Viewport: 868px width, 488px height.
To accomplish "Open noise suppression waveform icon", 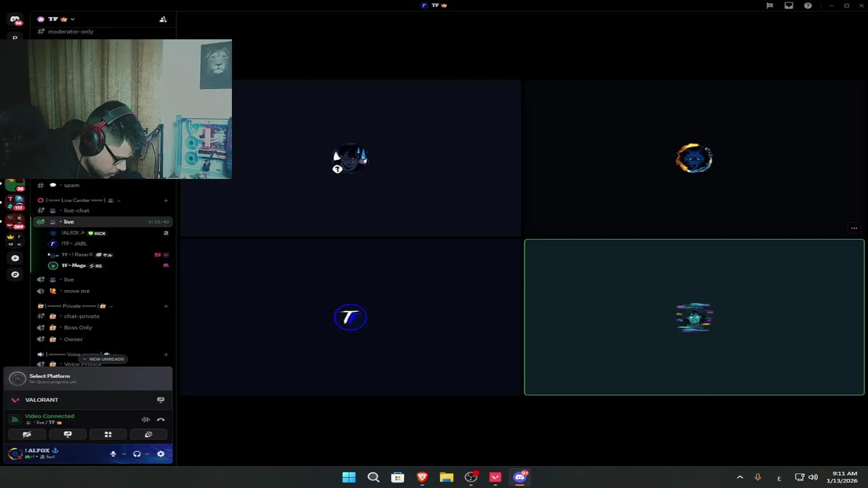I will [145, 420].
